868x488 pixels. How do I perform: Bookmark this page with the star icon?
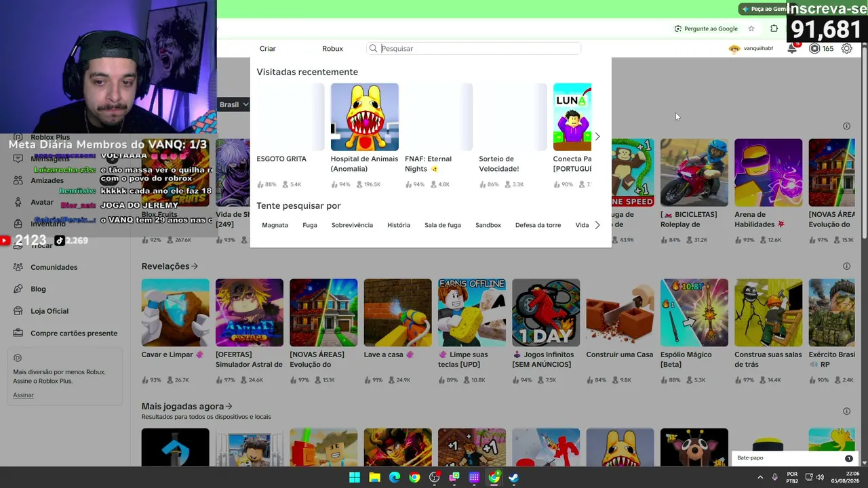pyautogui.click(x=751, y=28)
